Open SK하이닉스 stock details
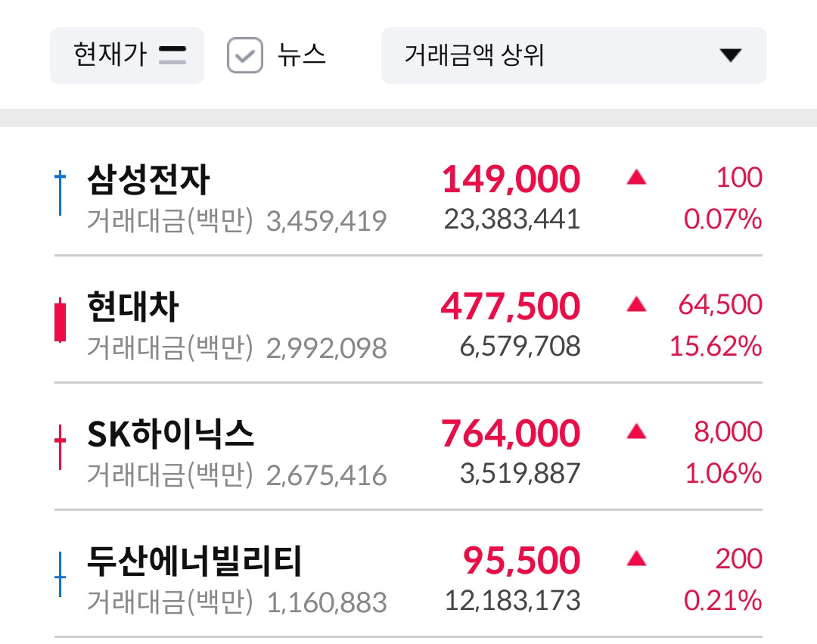 tap(171, 434)
